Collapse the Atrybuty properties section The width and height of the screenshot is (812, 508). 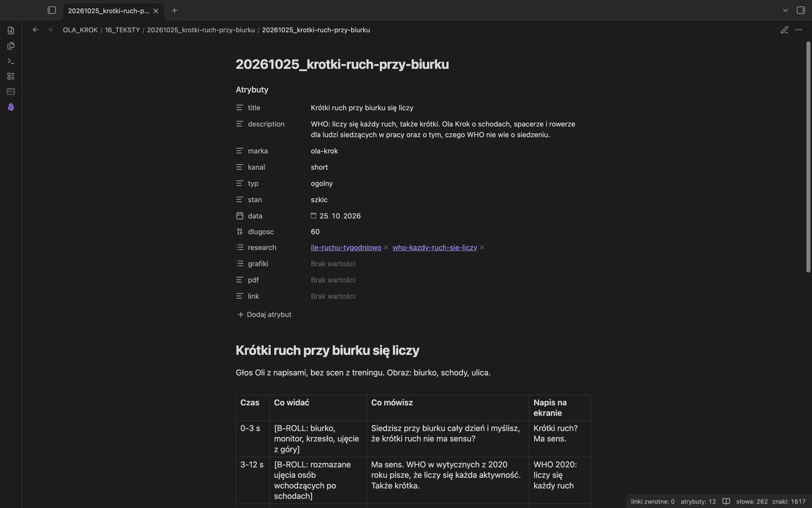click(x=252, y=90)
